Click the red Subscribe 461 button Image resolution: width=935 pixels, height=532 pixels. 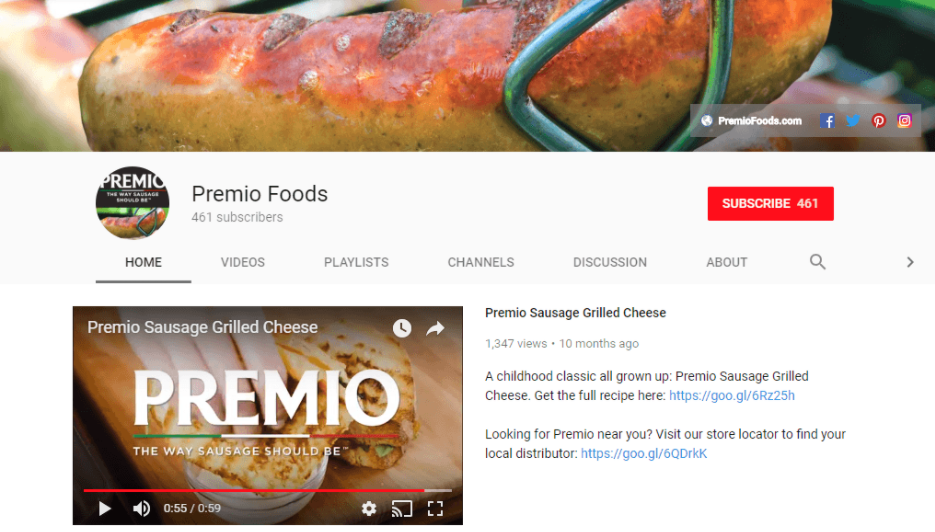(x=770, y=203)
